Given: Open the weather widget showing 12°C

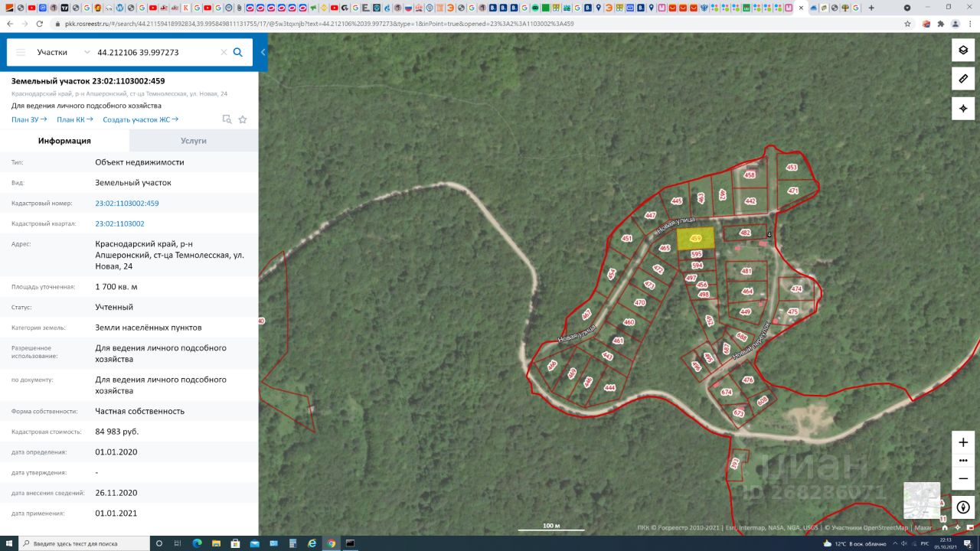Looking at the screenshot, I should 854,543.
